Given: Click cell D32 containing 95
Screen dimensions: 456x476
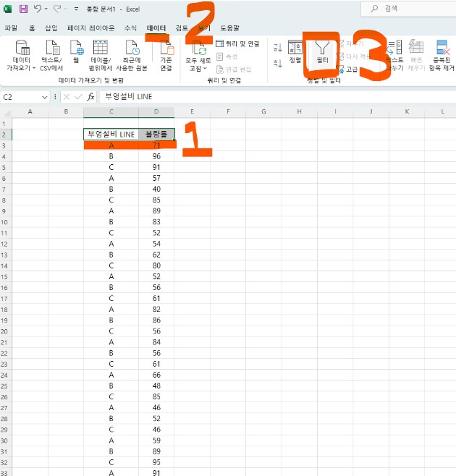Looking at the screenshot, I should [x=156, y=462].
